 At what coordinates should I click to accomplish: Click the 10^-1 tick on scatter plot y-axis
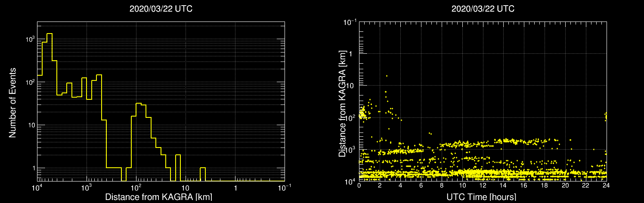tap(351, 22)
